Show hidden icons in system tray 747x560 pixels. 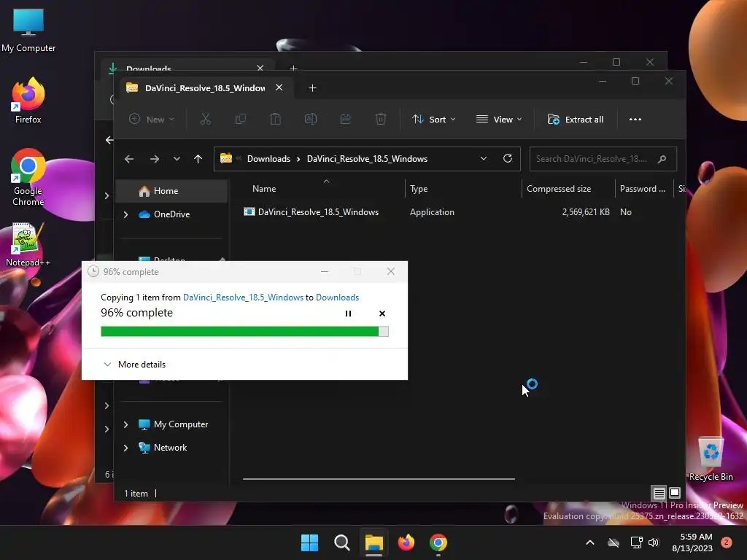[589, 542]
